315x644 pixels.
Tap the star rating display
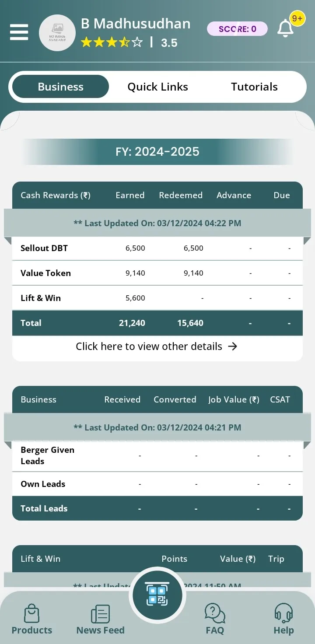click(x=112, y=42)
